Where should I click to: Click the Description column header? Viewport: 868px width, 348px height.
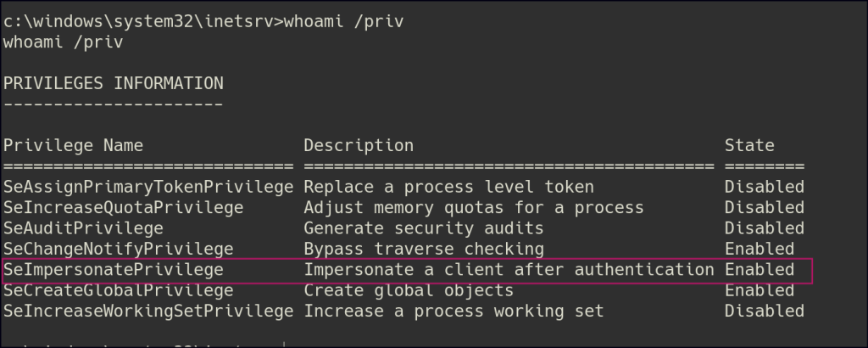(359, 145)
